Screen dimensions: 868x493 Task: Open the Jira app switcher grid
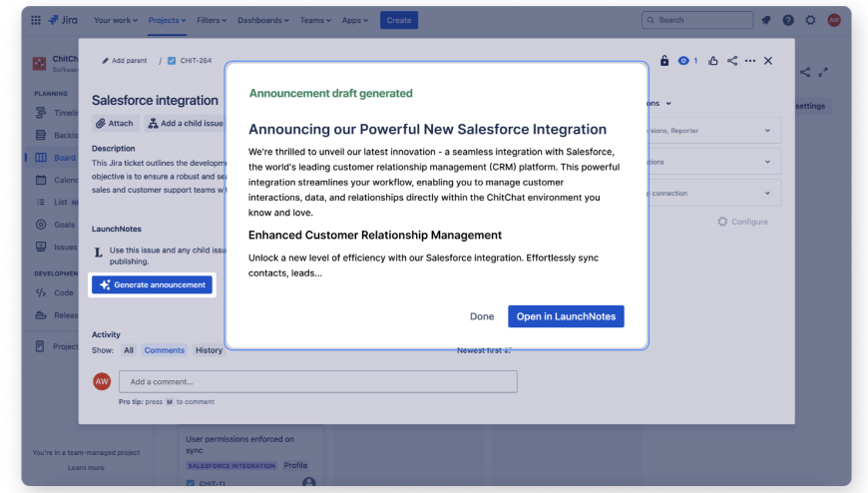click(x=36, y=20)
